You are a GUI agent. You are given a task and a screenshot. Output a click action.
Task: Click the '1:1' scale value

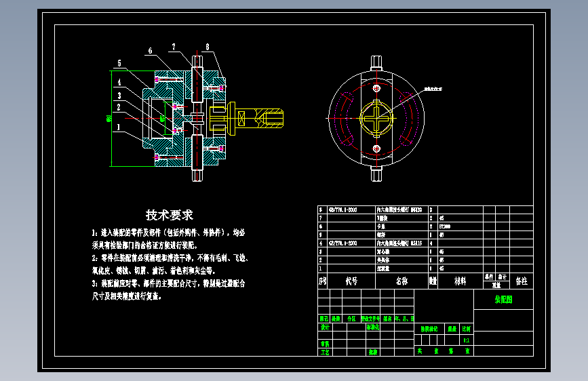tap(466, 340)
